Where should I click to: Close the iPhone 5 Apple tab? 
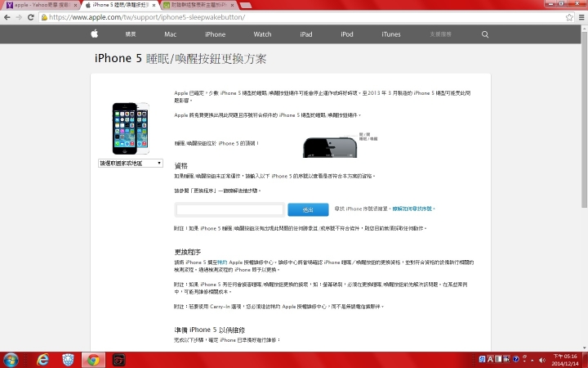154,5
